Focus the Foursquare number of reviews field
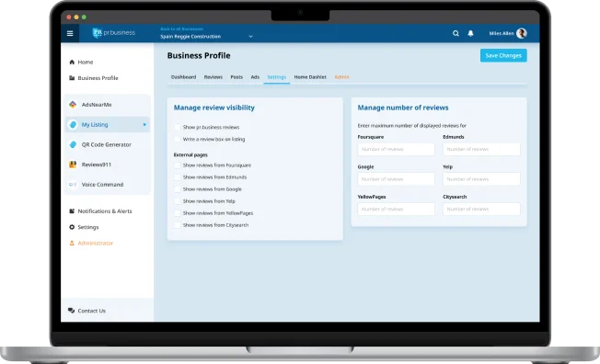 (396, 149)
